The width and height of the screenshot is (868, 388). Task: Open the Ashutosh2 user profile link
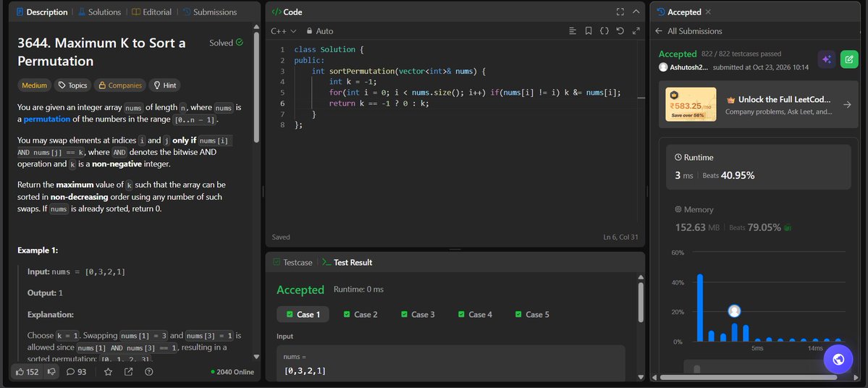pos(683,67)
